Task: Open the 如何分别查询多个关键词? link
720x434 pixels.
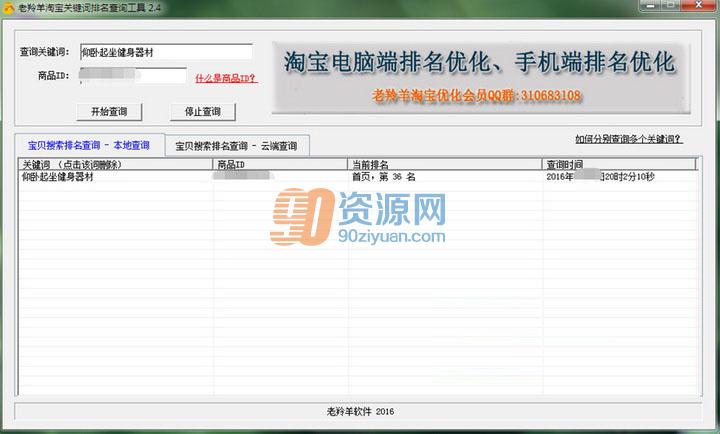Action: [x=629, y=139]
